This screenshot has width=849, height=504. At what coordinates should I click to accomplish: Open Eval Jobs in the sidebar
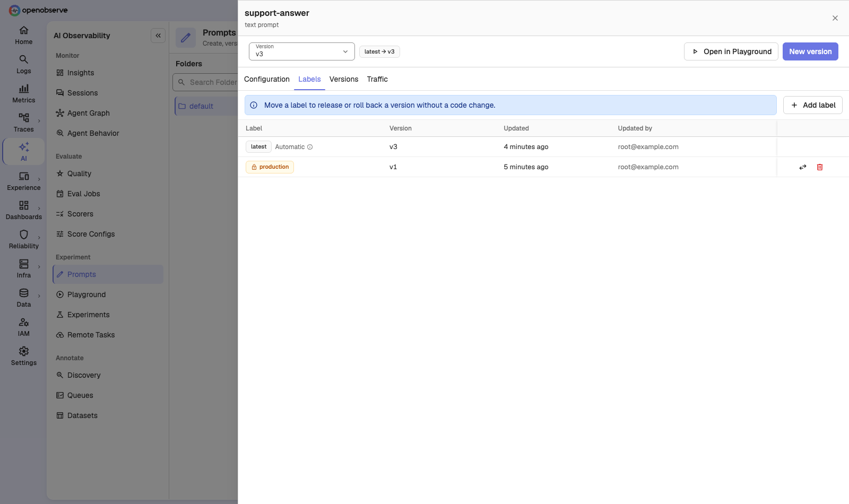(x=108, y=194)
